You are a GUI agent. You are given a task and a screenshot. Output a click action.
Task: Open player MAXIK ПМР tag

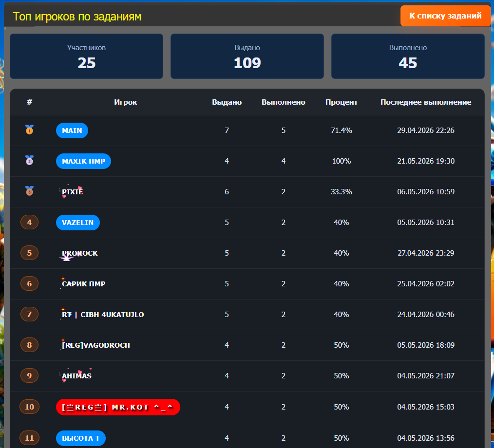tap(83, 161)
